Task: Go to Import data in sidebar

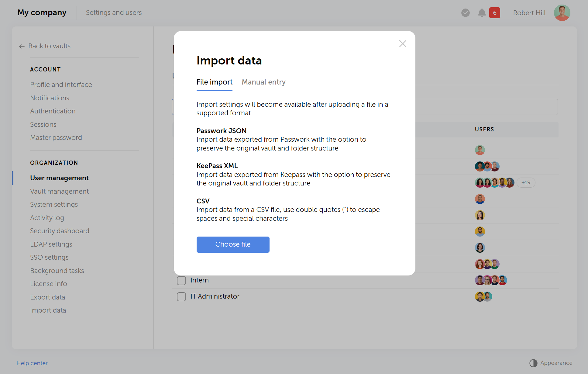Action: point(48,310)
